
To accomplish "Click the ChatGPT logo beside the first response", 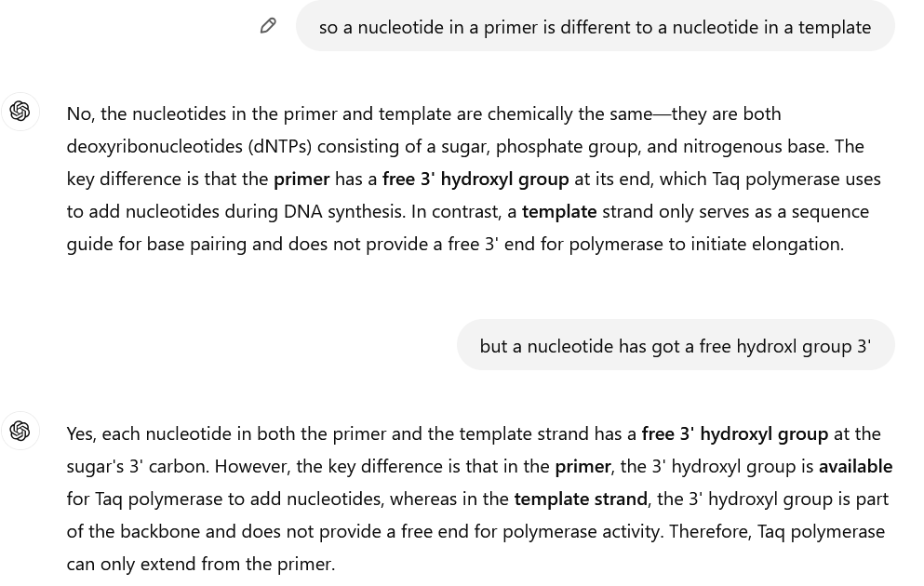I will (x=20, y=112).
